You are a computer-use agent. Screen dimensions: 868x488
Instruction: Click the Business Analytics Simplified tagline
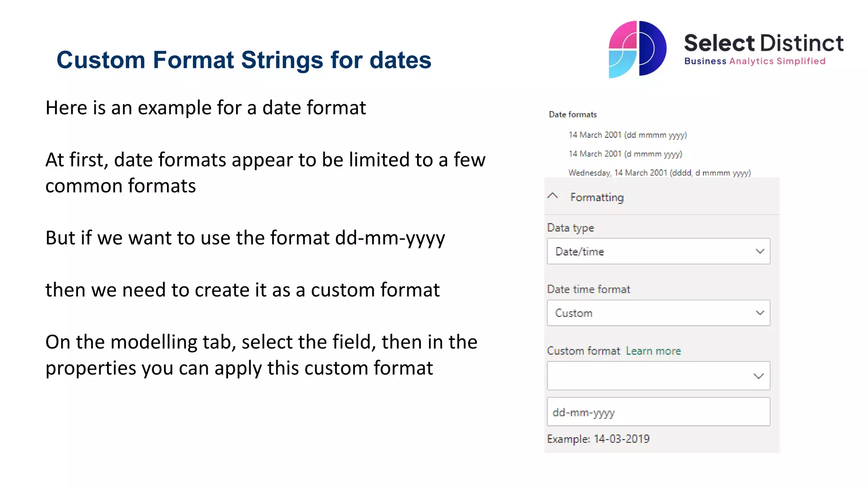755,61
